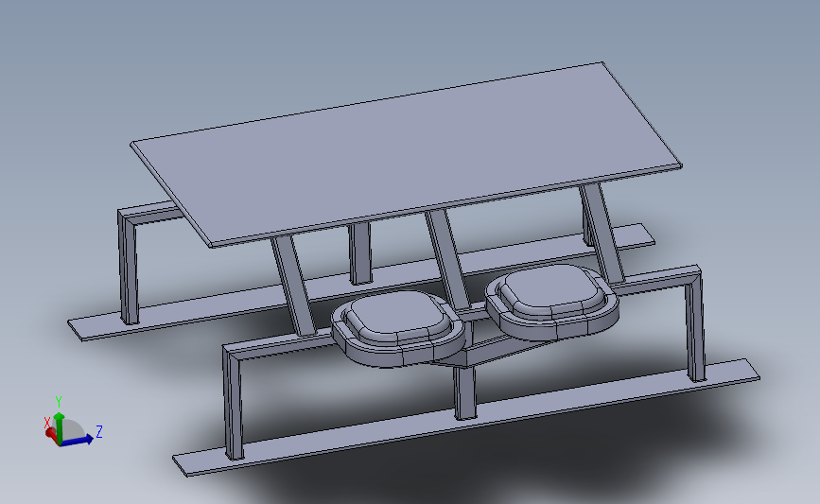
Task: Select the front frame's left vertical leg
Action: click(x=233, y=403)
